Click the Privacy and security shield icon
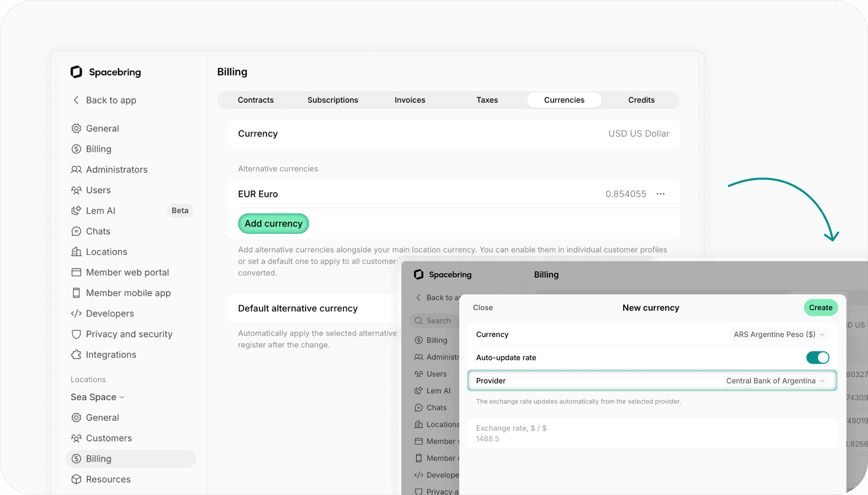The image size is (868, 495). (76, 334)
